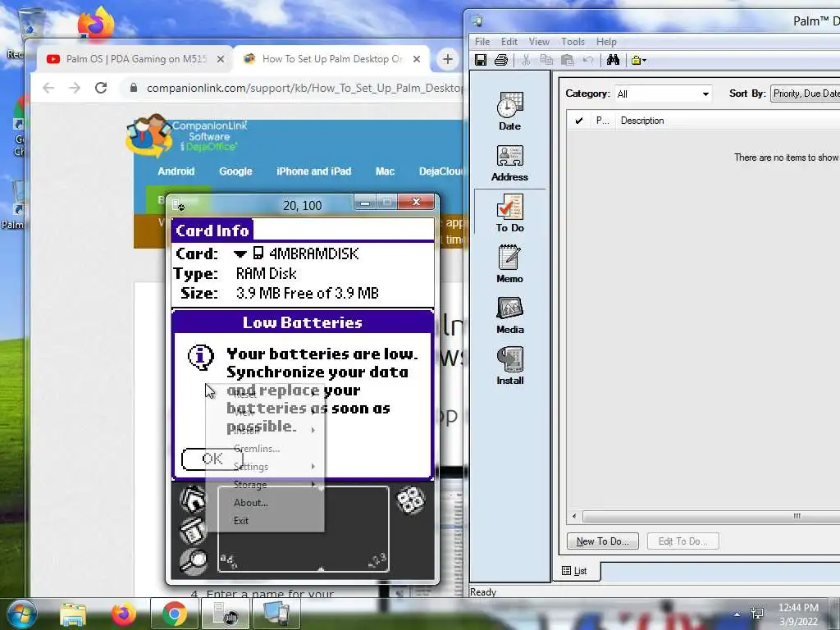Click the network icon in system tray
This screenshot has width=840, height=630.
(x=757, y=614)
